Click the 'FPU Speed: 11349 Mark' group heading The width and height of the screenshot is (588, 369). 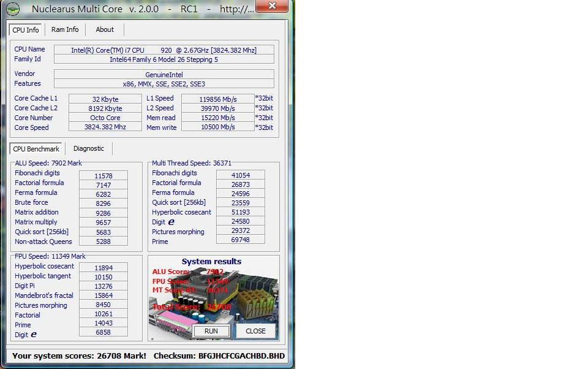(50, 256)
